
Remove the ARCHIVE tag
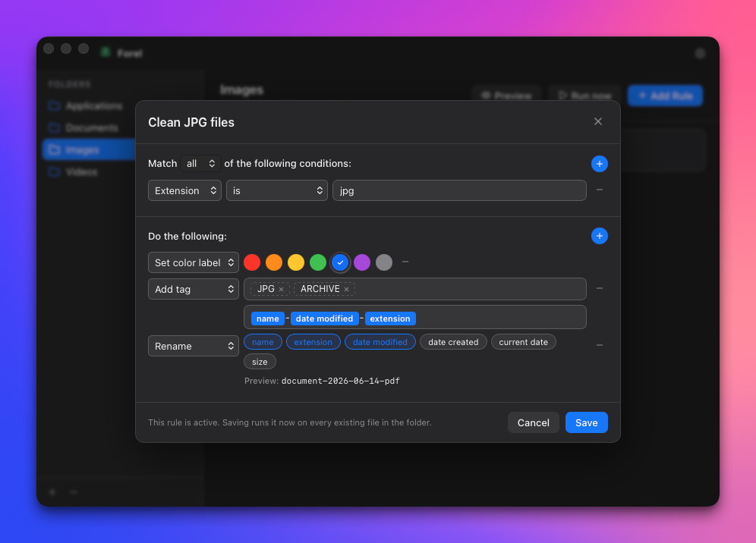coord(346,289)
